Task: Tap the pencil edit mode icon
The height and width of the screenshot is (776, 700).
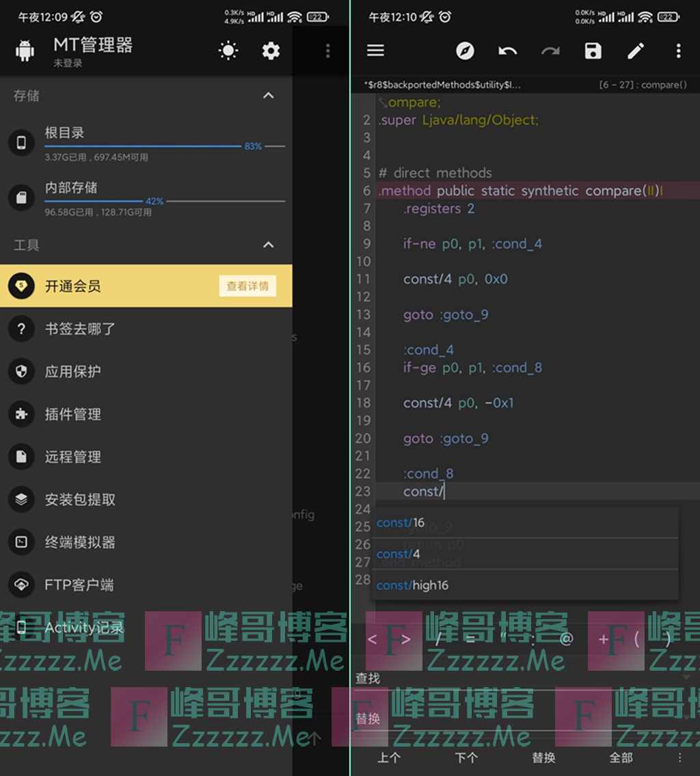Action: coord(636,51)
